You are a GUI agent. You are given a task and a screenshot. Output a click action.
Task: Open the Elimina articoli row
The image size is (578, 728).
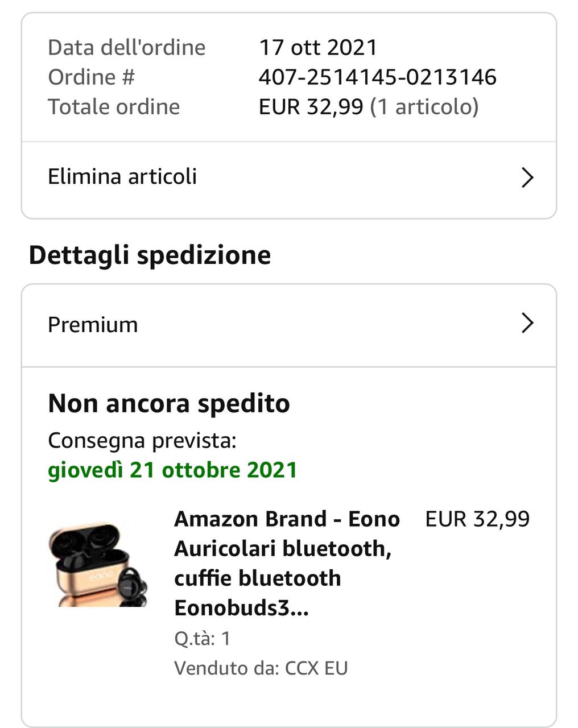[122, 177]
